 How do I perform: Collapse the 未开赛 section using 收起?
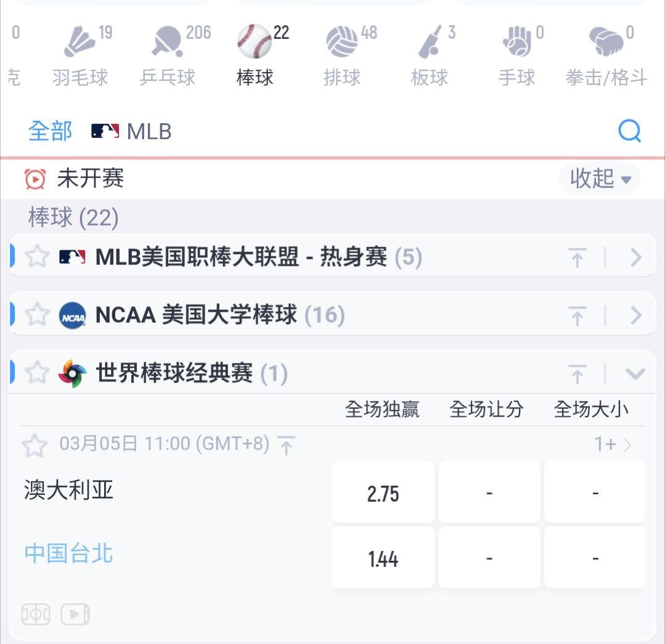[x=600, y=179]
